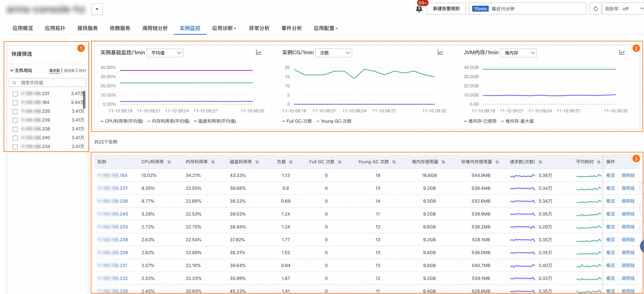Switch to the 事件分析 tab
This screenshot has width=644, height=294.
pyautogui.click(x=292, y=28)
